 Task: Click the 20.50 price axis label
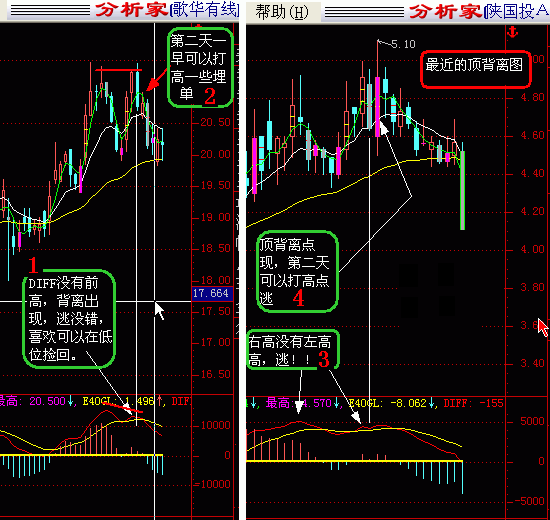(215, 122)
